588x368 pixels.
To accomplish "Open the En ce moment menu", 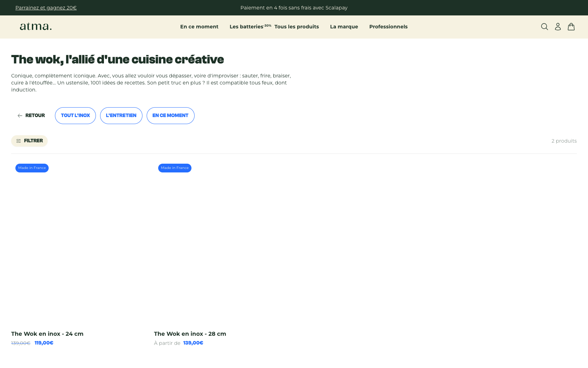I will (199, 27).
